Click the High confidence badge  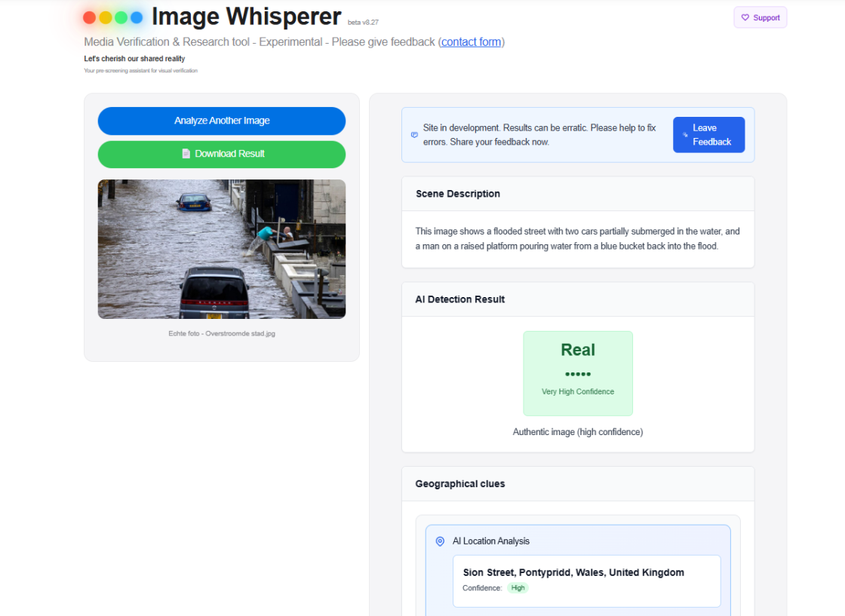tap(518, 588)
